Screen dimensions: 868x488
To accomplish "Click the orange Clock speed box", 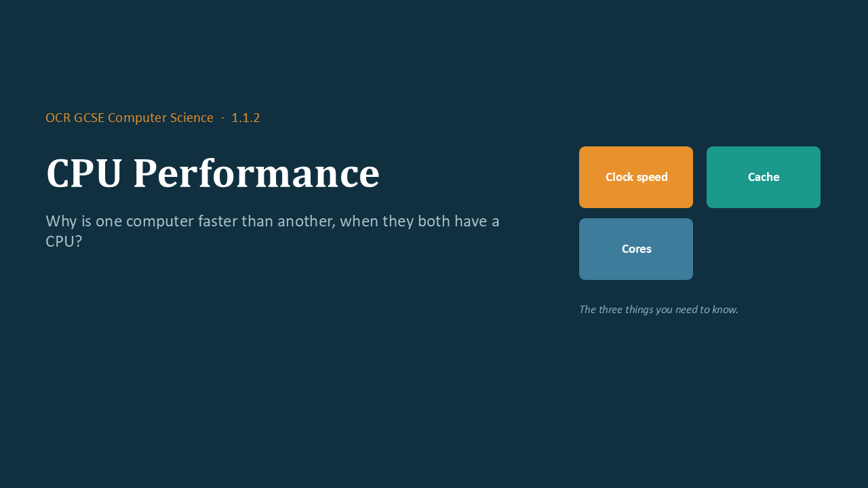I will [636, 177].
